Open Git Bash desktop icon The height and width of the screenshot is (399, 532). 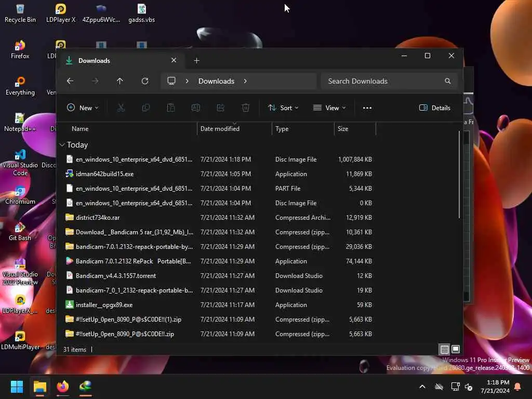tap(20, 231)
